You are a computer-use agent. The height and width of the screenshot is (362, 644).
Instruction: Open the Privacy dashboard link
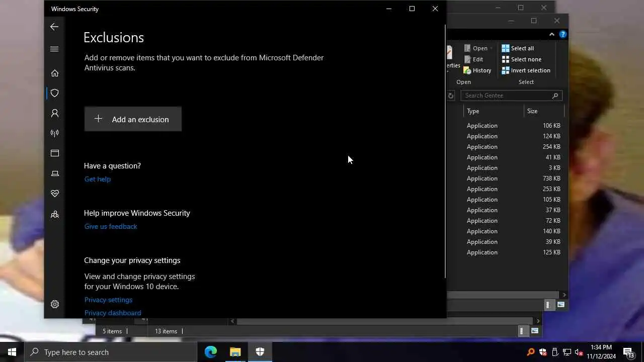pos(113,313)
